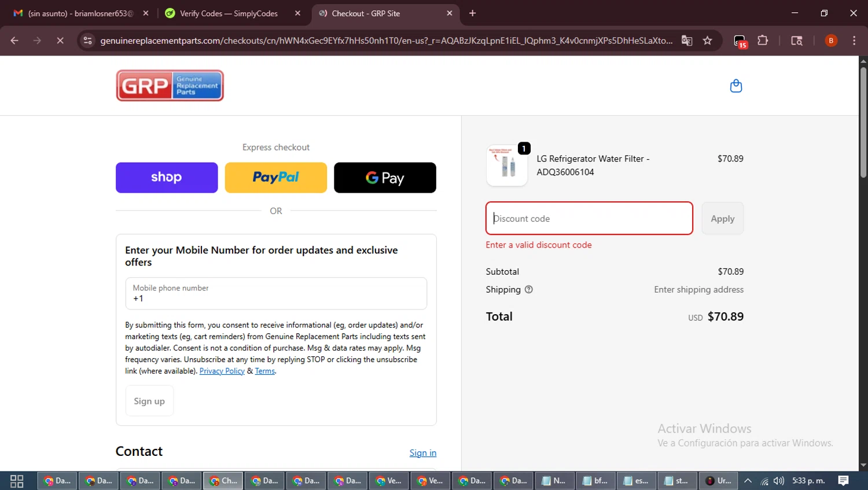Click the 5:33 p. m. taskbar clock
Viewport: 868px width, 490px height.
(808, 481)
